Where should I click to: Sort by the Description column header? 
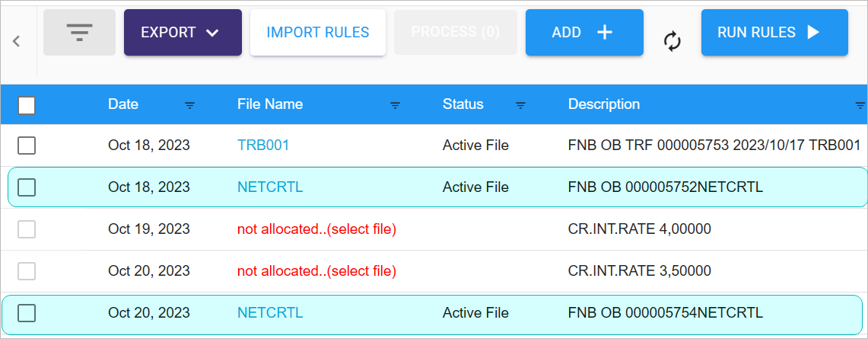click(x=604, y=104)
